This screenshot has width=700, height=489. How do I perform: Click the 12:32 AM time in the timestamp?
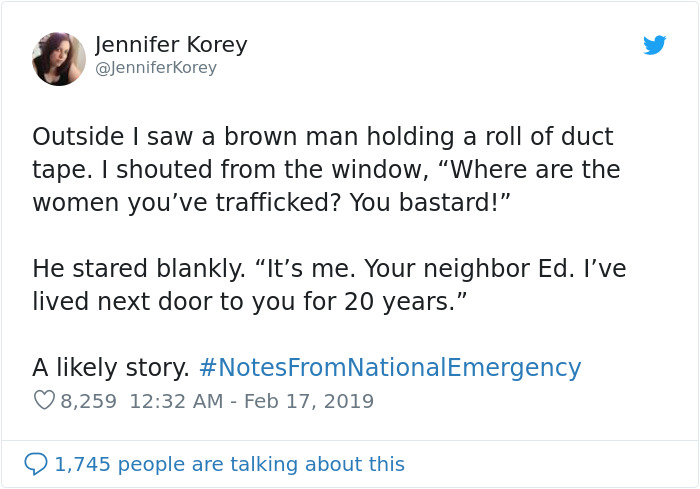coord(175,402)
